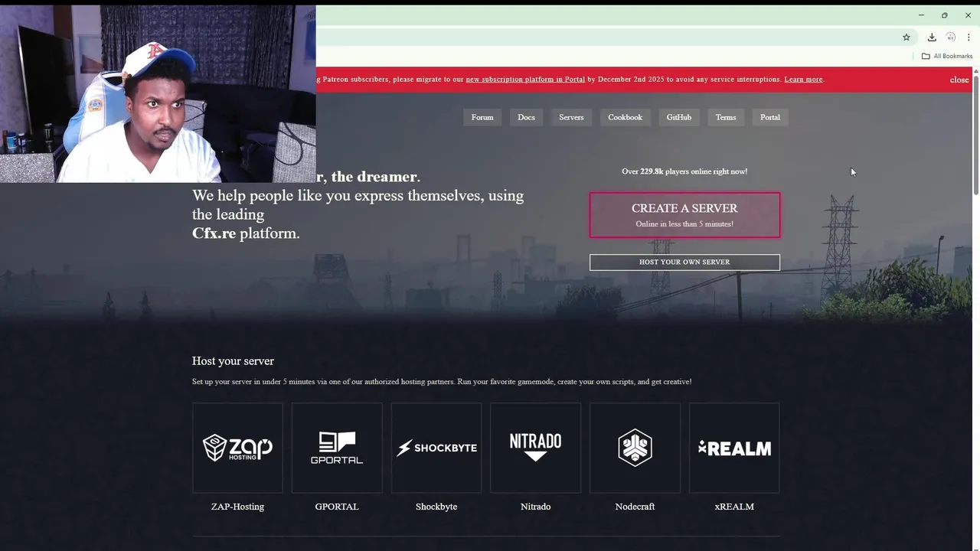This screenshot has height=551, width=980.
Task: Open the Forum nav item
Action: tap(482, 117)
